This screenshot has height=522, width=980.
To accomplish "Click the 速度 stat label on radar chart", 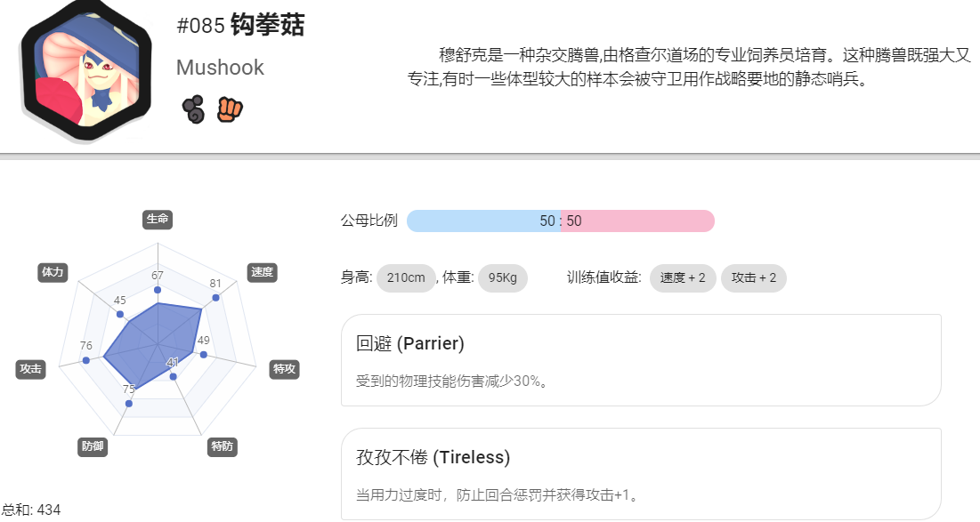I will 262,272.
